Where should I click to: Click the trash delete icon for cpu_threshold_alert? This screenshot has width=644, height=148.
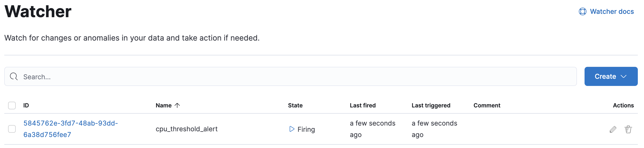tap(628, 129)
